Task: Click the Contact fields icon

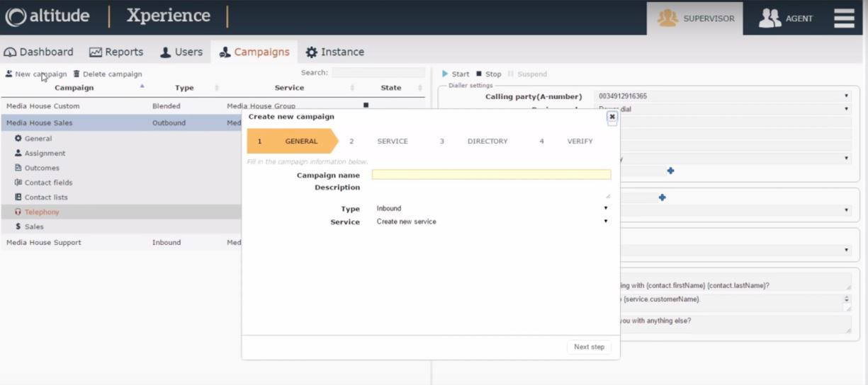Action: [18, 183]
